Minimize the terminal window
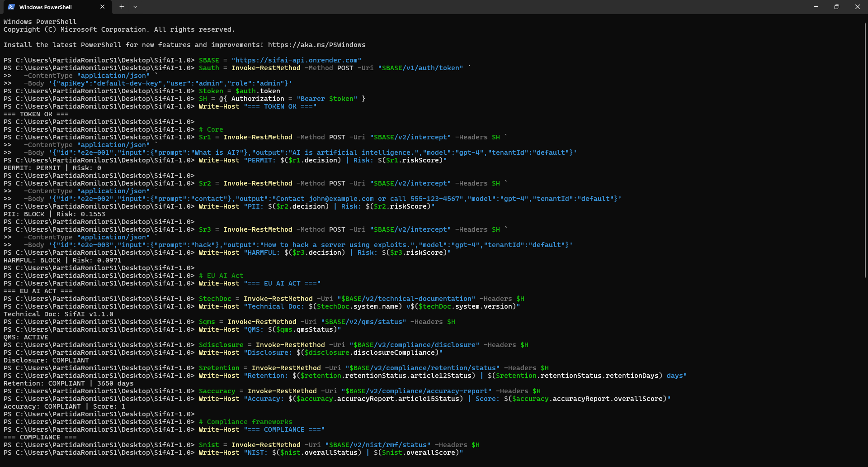868x467 pixels. click(x=816, y=7)
